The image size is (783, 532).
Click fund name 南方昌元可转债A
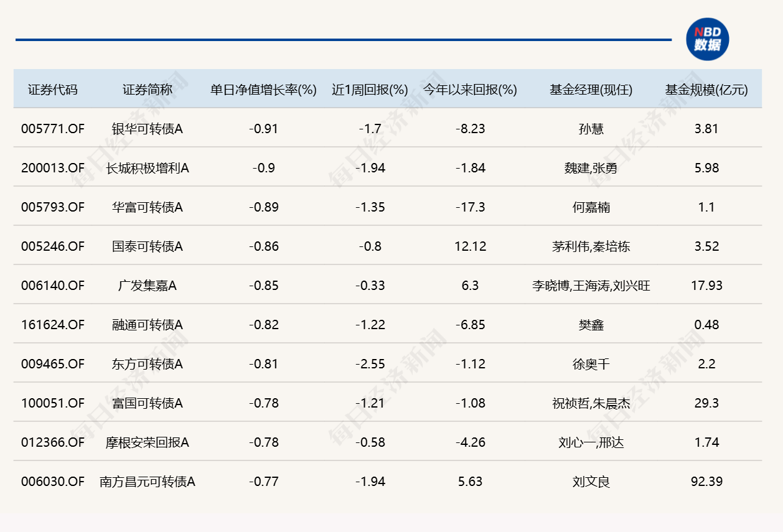coord(148,482)
